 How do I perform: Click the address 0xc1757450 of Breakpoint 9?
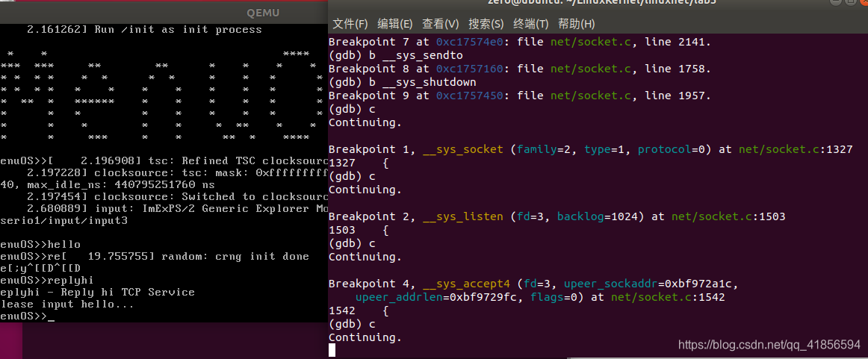[x=470, y=96]
